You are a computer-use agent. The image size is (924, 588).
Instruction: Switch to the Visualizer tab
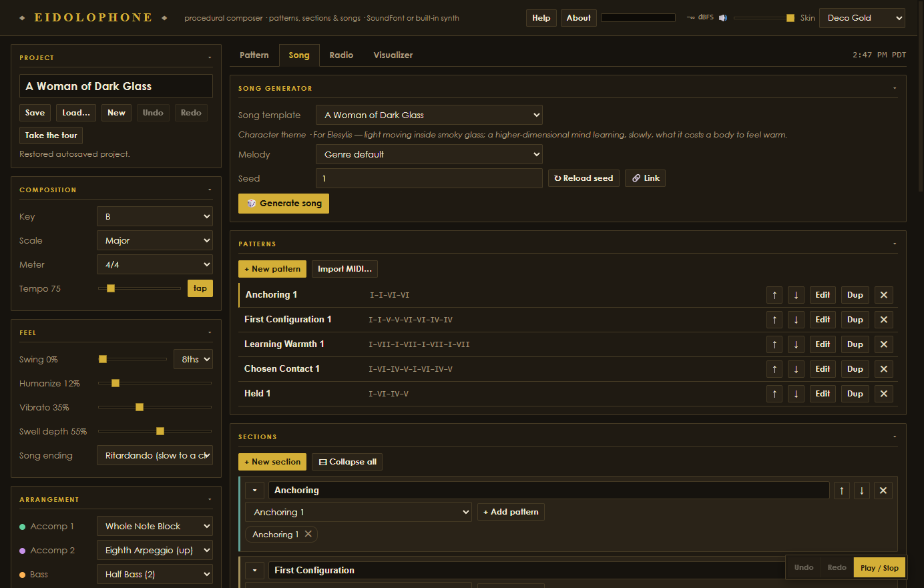[x=393, y=55]
